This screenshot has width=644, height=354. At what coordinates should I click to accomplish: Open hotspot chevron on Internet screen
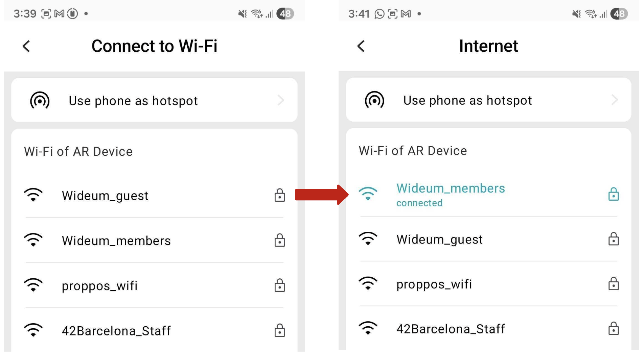click(x=615, y=100)
